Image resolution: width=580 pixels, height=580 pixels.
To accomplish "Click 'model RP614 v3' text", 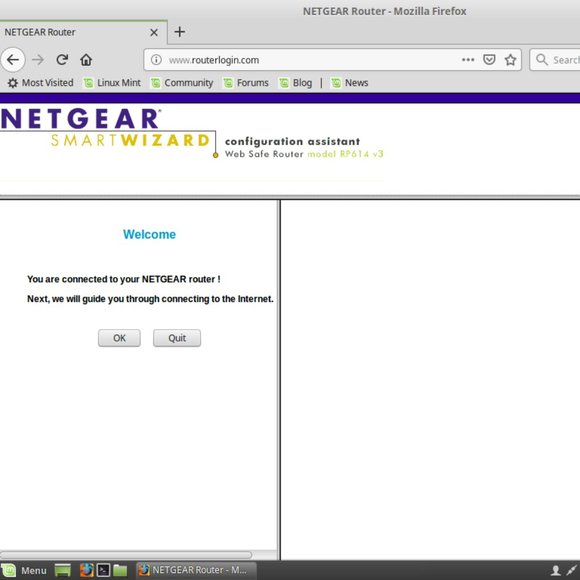I will pos(345,154).
